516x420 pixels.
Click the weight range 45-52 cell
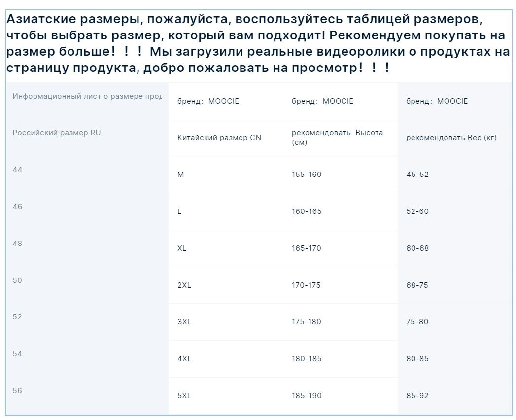click(417, 175)
